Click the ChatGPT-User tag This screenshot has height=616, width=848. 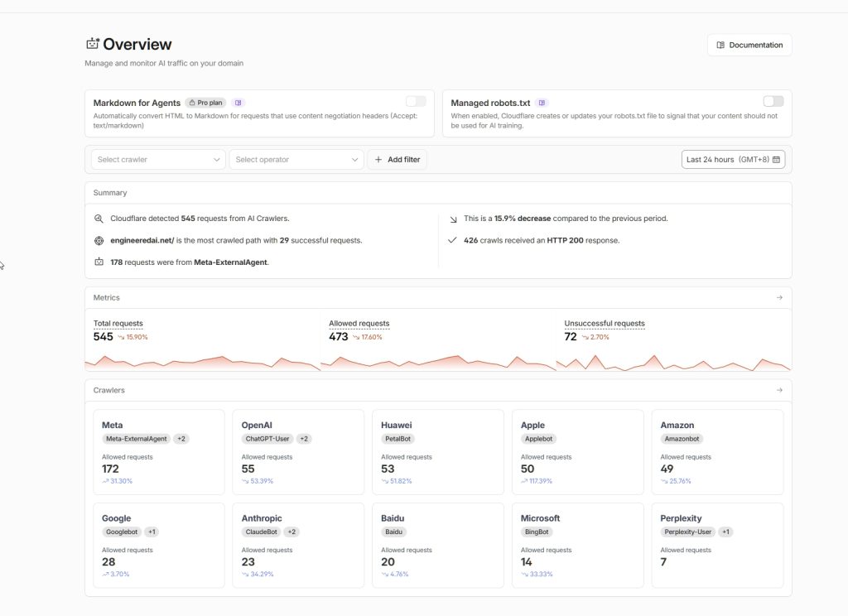click(x=267, y=439)
